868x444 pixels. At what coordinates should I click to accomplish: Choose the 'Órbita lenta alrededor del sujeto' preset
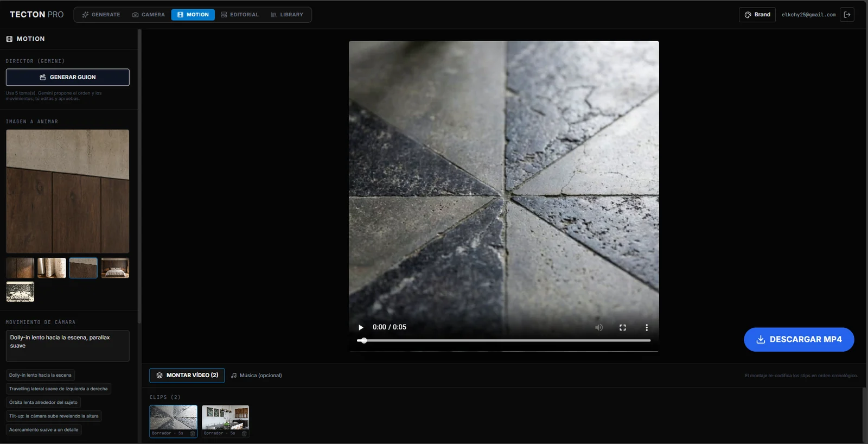(43, 402)
